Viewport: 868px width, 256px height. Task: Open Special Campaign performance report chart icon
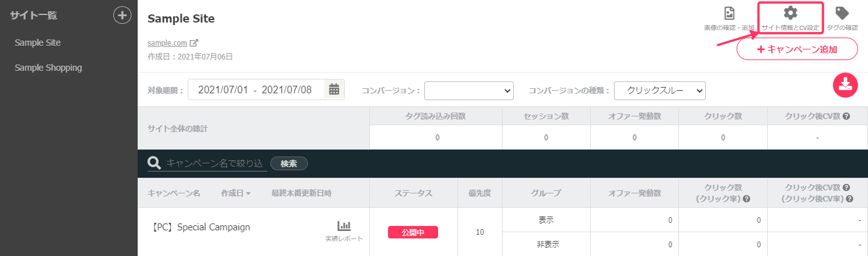tap(344, 226)
